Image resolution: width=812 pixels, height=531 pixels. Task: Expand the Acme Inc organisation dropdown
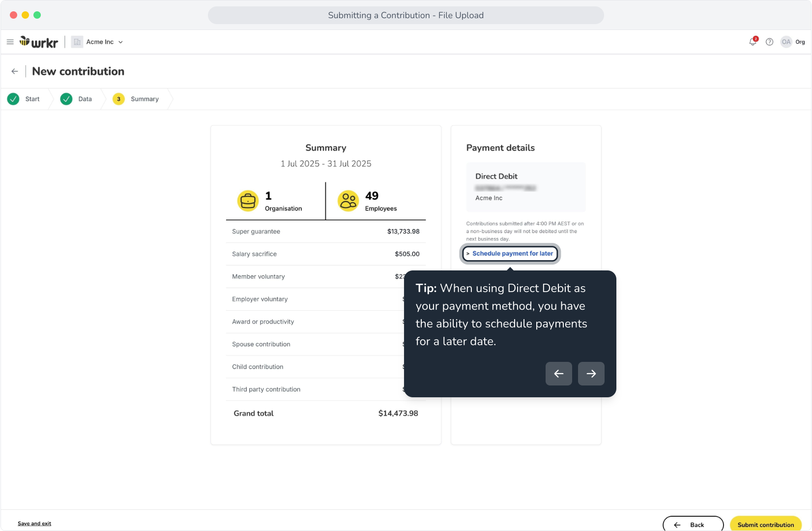pos(97,42)
